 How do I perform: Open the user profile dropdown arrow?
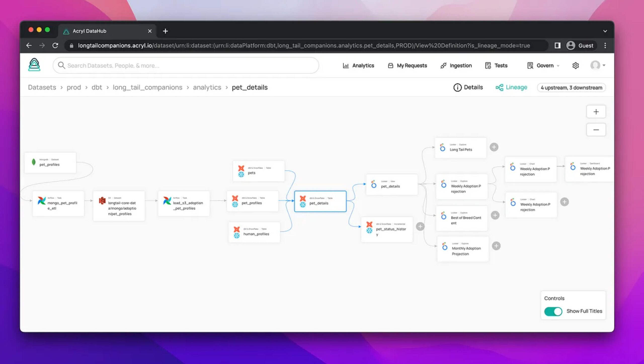[604, 65]
